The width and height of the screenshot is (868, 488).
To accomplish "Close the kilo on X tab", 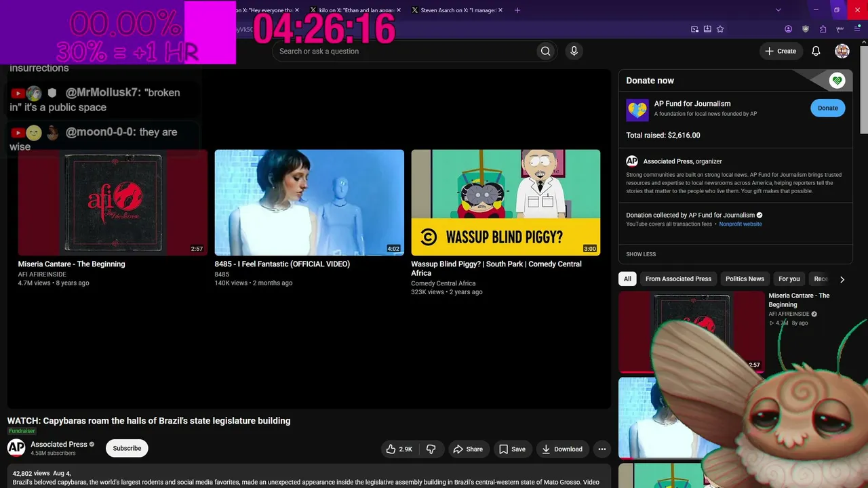I will [398, 10].
